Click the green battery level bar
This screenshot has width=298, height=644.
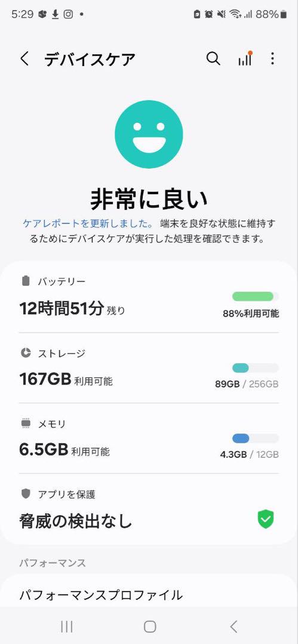(255, 296)
